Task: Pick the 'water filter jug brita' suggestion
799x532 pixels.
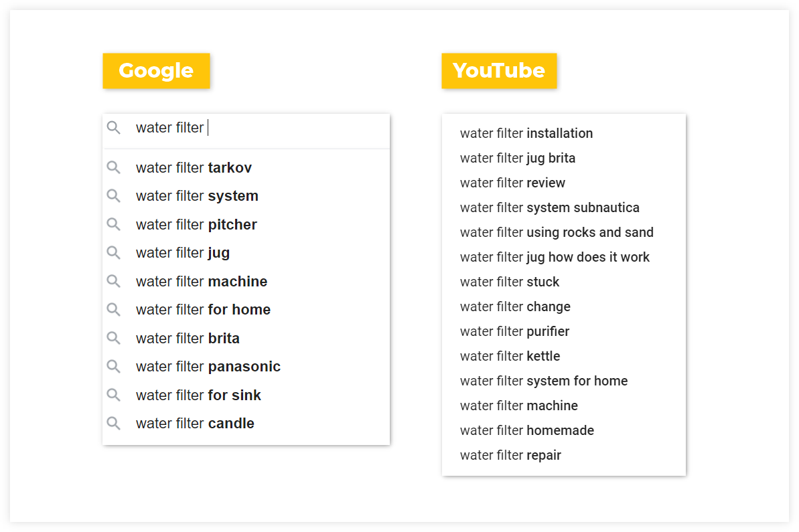Action: pos(518,158)
